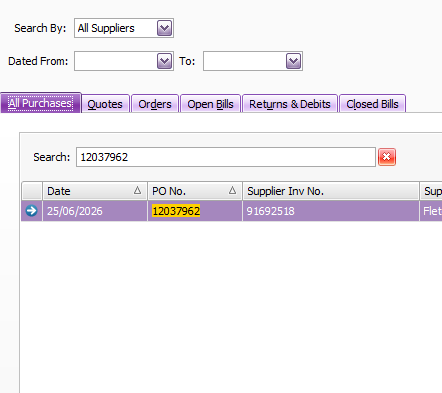Open the Orders tab
This screenshot has width=442, height=393.
[x=155, y=104]
